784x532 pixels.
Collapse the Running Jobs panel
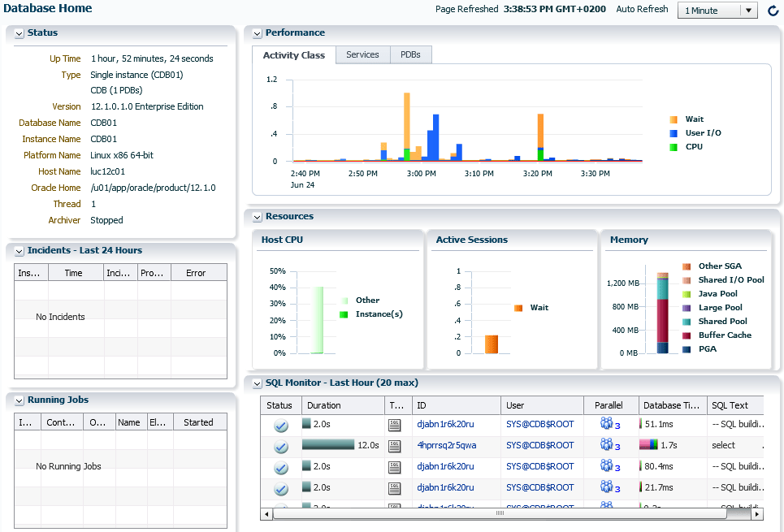19,400
